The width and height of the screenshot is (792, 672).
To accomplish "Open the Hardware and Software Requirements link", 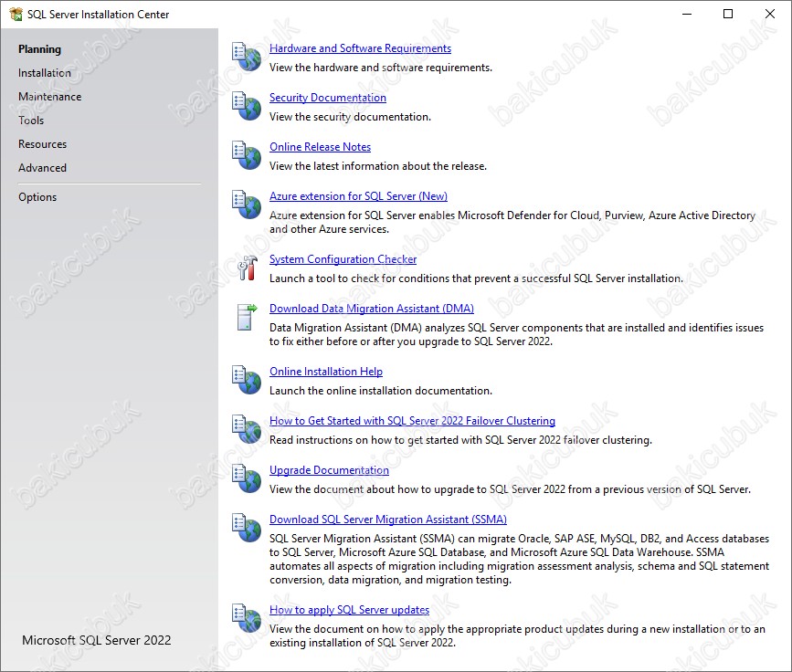I will point(360,48).
